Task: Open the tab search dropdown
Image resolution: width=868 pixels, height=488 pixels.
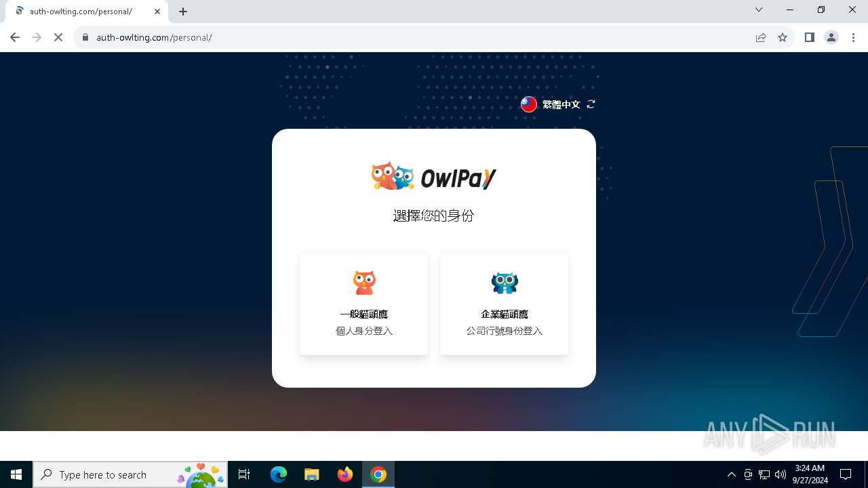Action: coord(759,10)
